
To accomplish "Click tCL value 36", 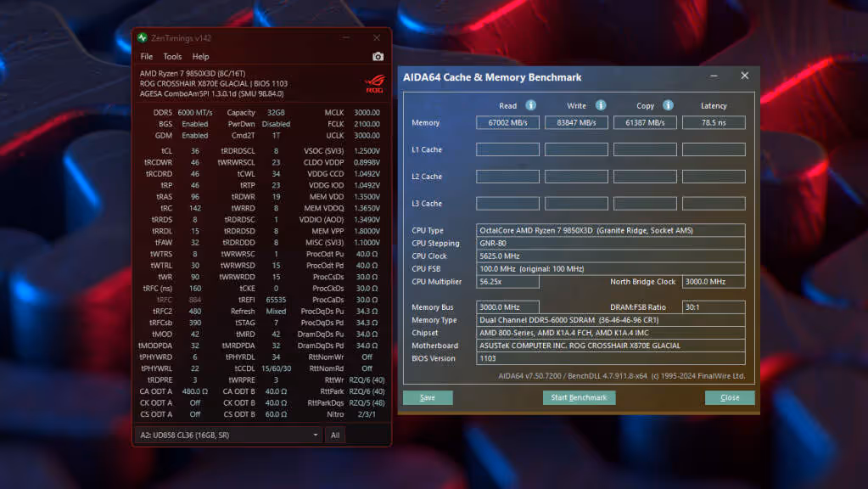I will (x=195, y=150).
